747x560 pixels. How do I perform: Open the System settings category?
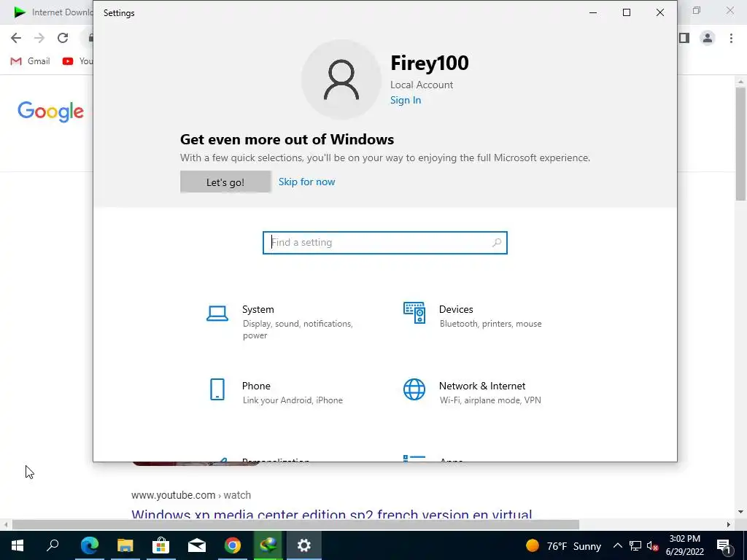pos(281,322)
